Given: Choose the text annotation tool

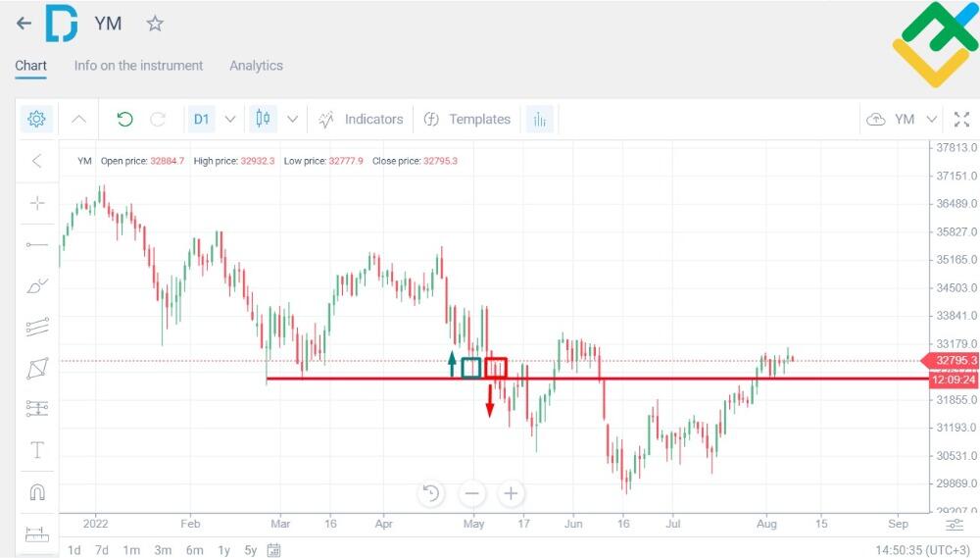Looking at the screenshot, I should point(37,450).
